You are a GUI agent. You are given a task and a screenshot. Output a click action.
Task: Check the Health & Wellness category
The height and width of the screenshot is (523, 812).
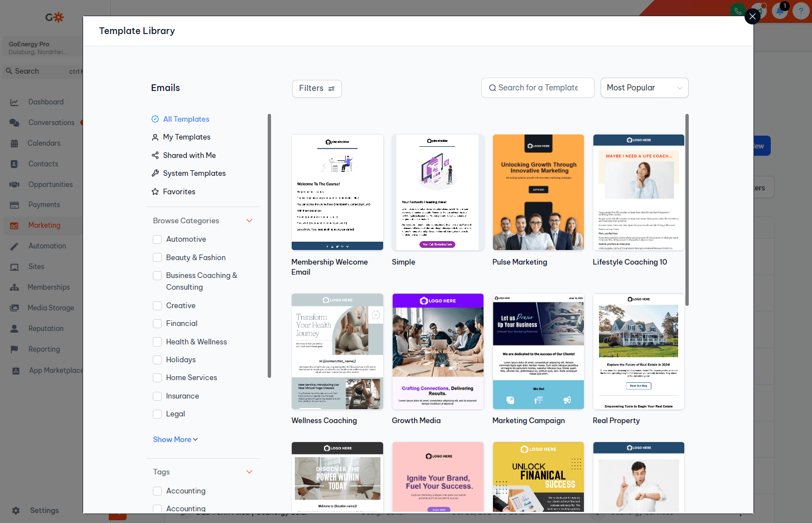(x=157, y=342)
